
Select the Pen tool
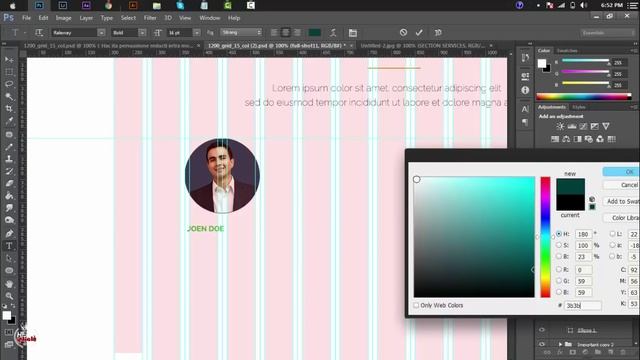point(9,233)
